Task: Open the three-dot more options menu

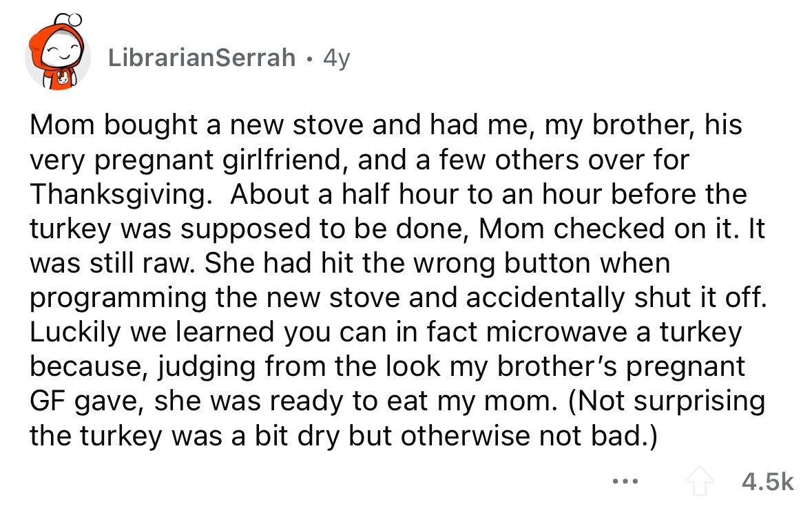Action: tap(625, 482)
